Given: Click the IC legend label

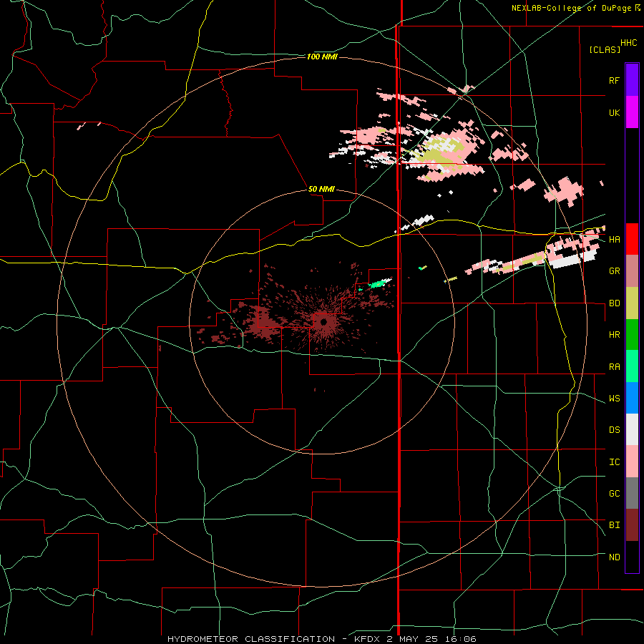Looking at the screenshot, I should pyautogui.click(x=614, y=462).
